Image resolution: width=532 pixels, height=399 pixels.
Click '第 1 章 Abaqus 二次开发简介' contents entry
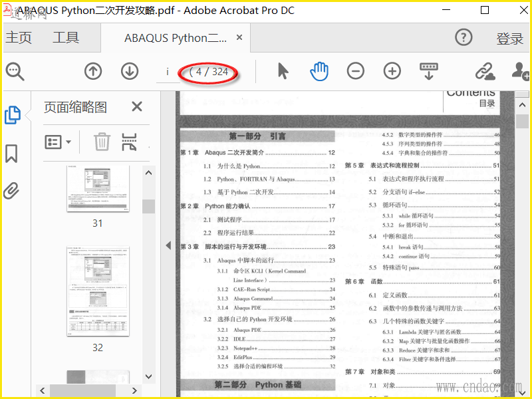[257, 153]
